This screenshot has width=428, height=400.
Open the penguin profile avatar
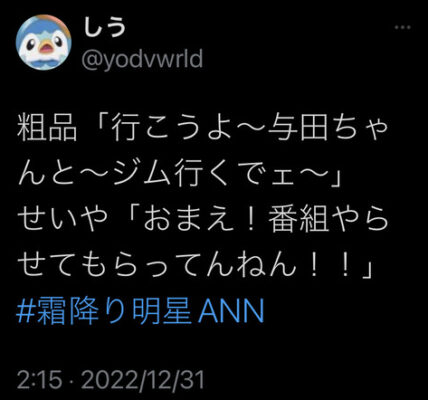[44, 42]
